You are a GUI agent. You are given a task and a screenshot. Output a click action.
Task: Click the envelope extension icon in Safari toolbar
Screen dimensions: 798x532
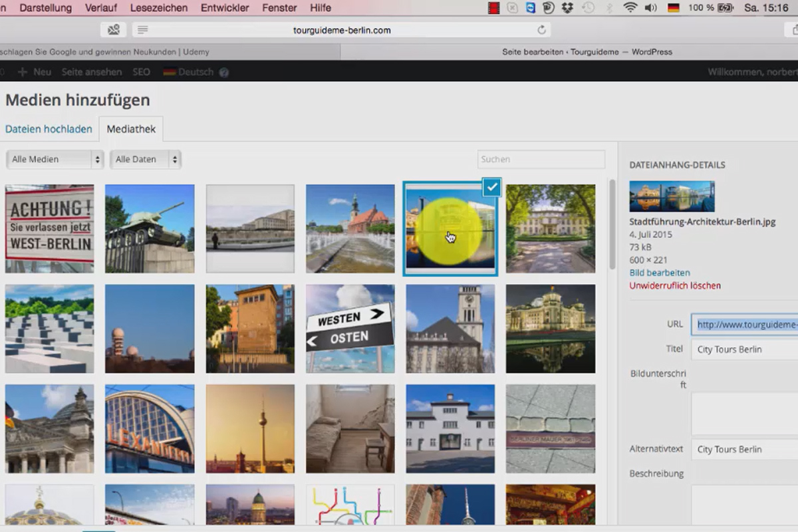point(114,30)
